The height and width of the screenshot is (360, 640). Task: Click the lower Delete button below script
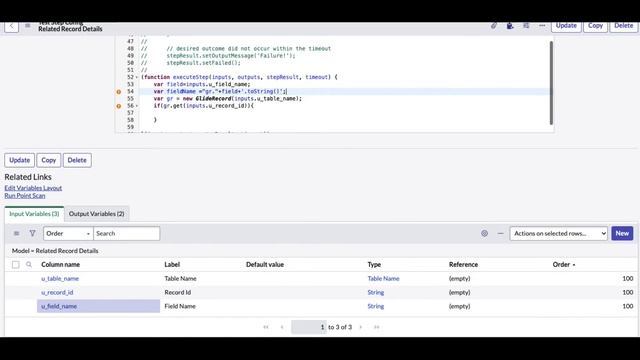(x=77, y=160)
